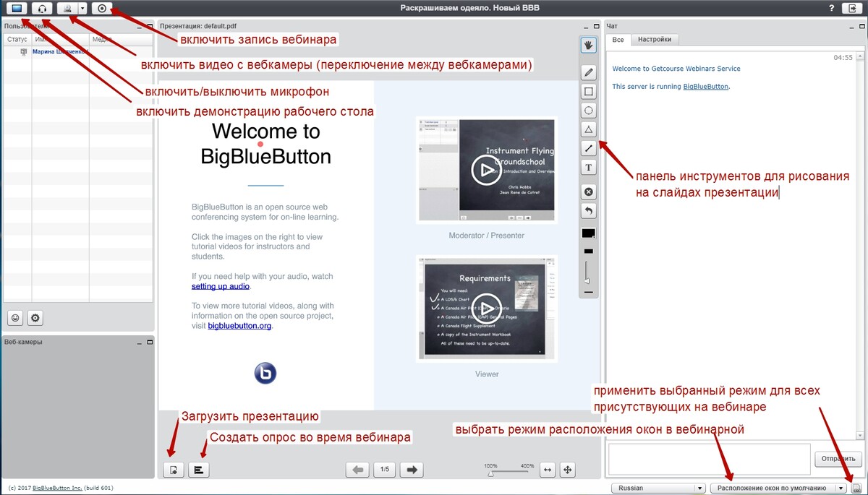Screen dimensions: 868x495
Task: Click the chat timestamp 04:55
Action: pos(843,57)
